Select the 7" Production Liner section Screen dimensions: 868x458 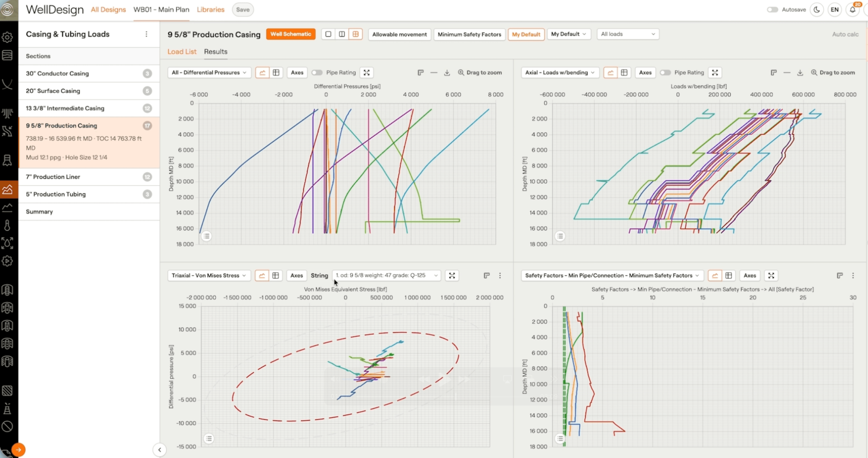click(x=53, y=177)
